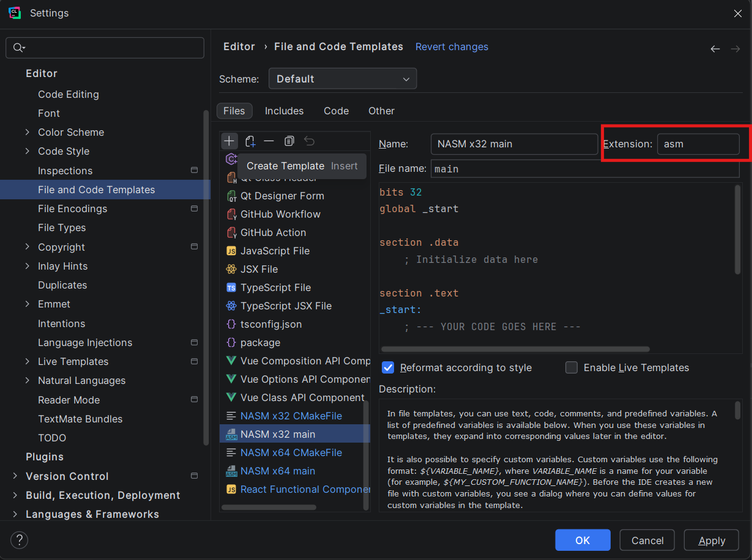The width and height of the screenshot is (752, 560).
Task: Expand the Emmet node
Action: click(28, 304)
